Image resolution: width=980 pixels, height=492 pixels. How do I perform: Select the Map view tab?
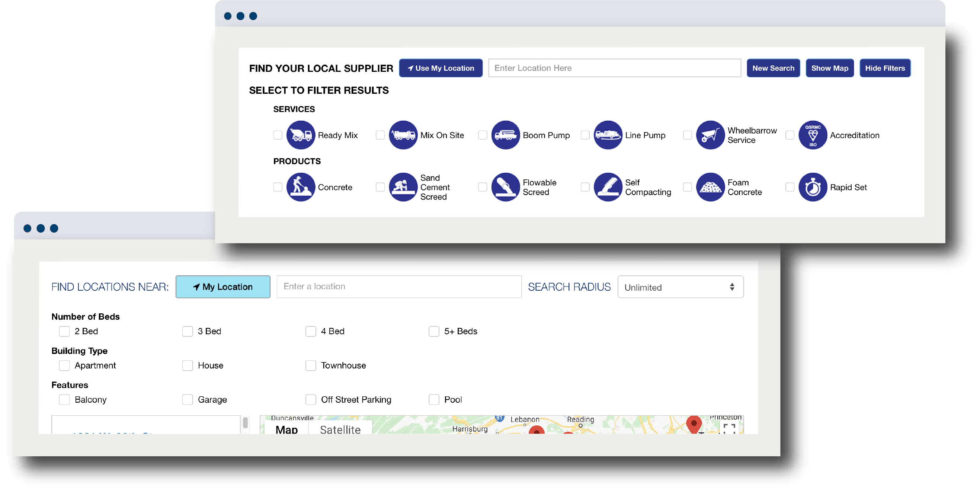tap(286, 429)
